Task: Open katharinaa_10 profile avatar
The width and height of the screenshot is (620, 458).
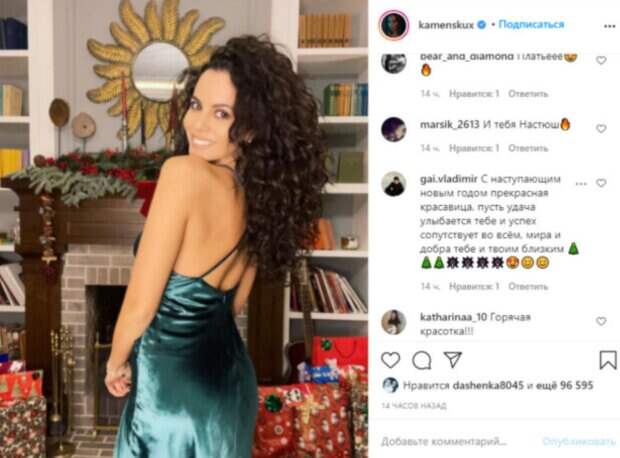Action: [393, 322]
